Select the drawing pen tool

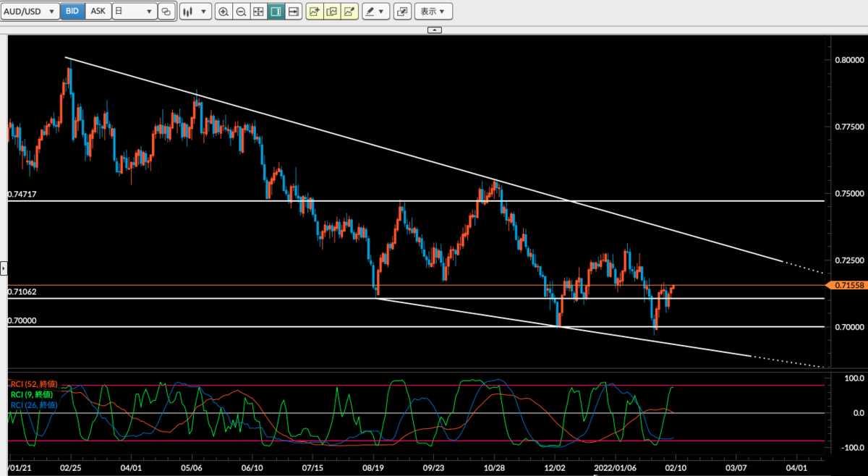[370, 11]
